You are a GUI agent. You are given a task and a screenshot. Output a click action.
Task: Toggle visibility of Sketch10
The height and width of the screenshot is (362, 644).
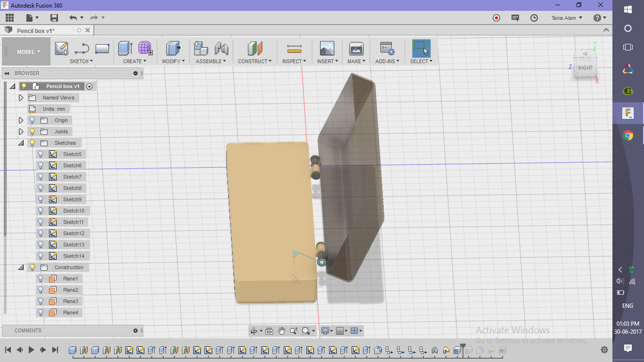(x=41, y=211)
